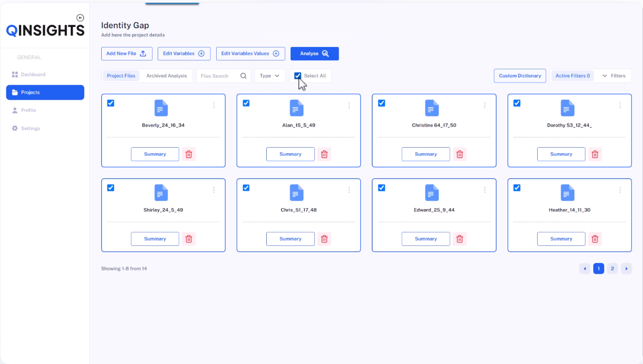The width and height of the screenshot is (643, 364).
Task: Click the back arrow near the QInsights logo
Action: click(x=80, y=17)
